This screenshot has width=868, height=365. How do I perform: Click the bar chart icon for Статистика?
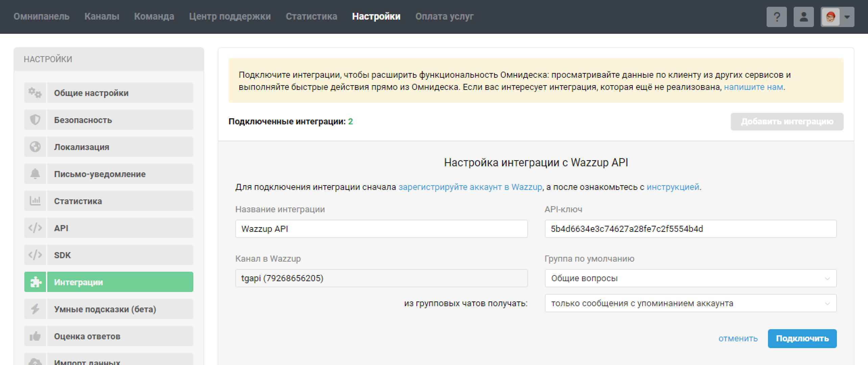[35, 201]
